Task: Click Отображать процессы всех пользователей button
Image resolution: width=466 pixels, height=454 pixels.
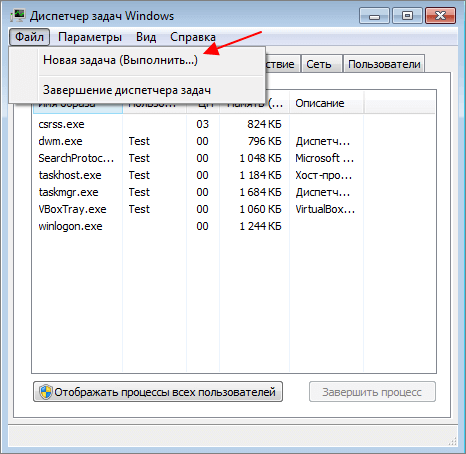Action: pyautogui.click(x=158, y=392)
